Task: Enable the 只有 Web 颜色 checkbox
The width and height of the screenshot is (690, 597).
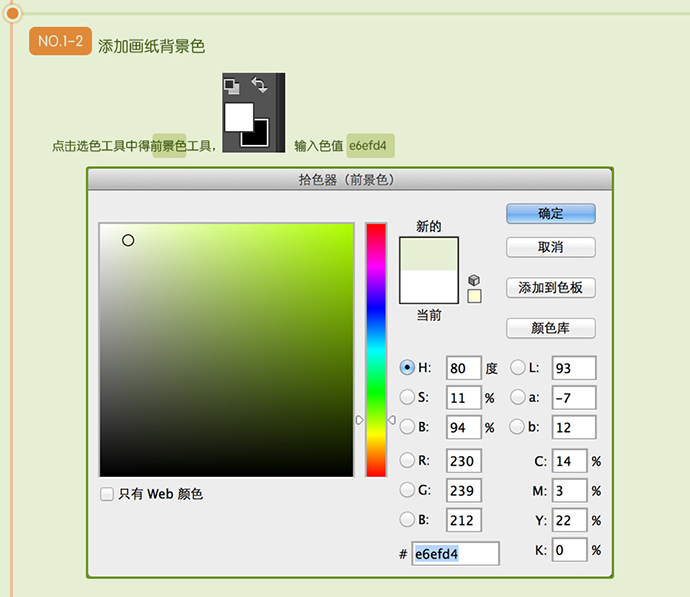Action: [107, 494]
